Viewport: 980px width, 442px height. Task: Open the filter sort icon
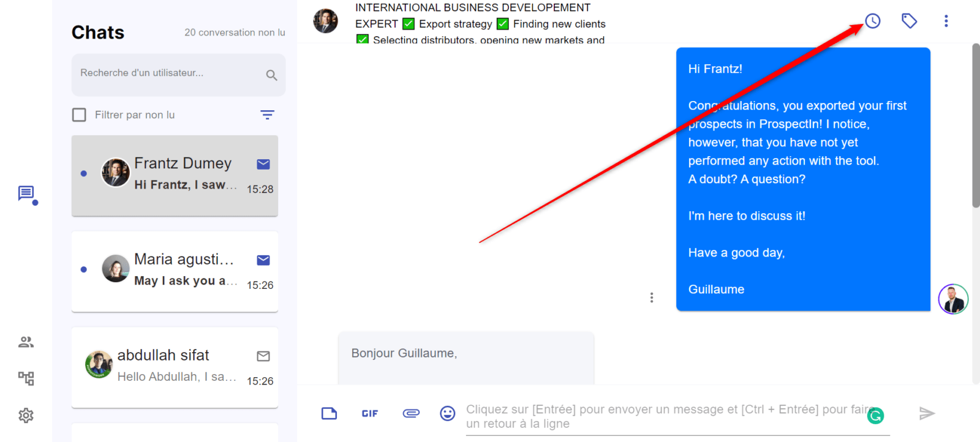tap(267, 114)
